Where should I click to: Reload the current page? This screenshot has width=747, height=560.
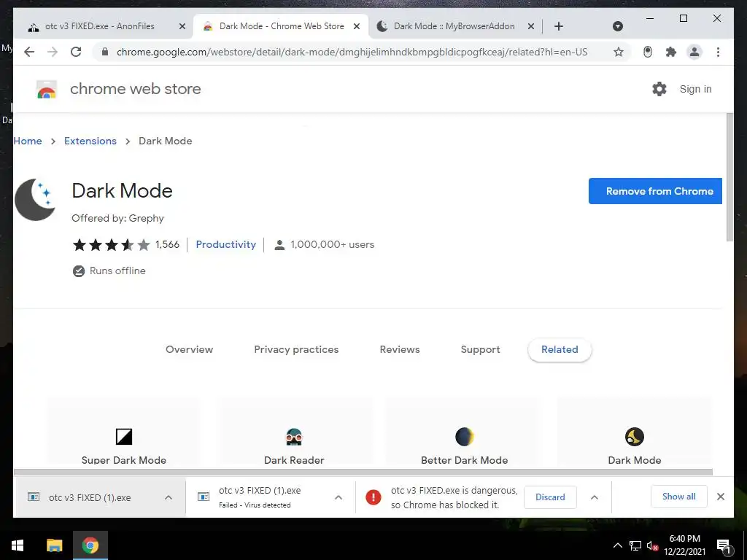point(76,52)
